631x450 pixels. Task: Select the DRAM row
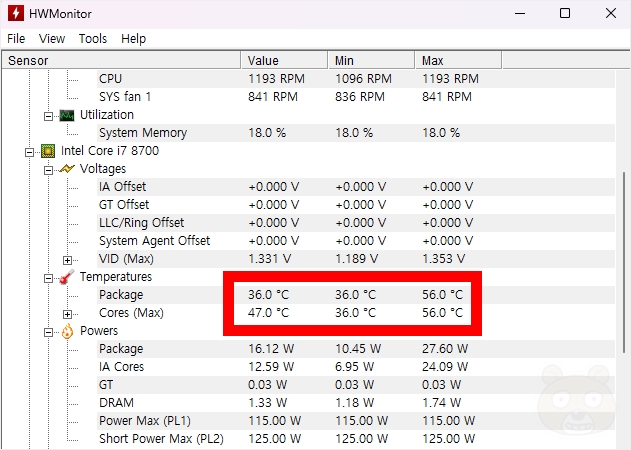pos(356,403)
